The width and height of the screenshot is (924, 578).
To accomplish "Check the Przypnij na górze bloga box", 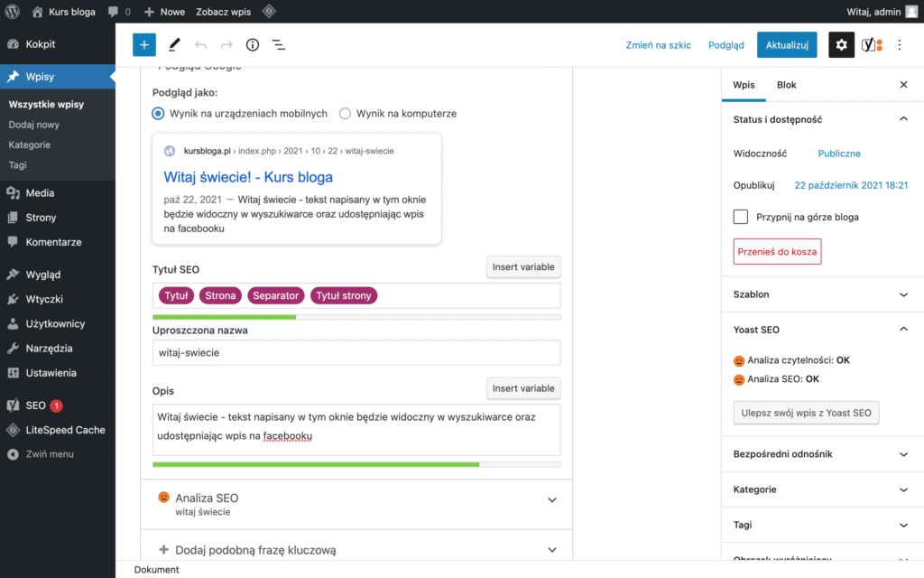I will 741,217.
